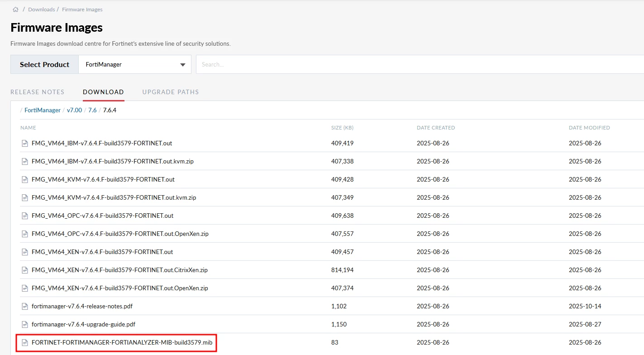Click the upgrade-guide PDF file icon

25,324
